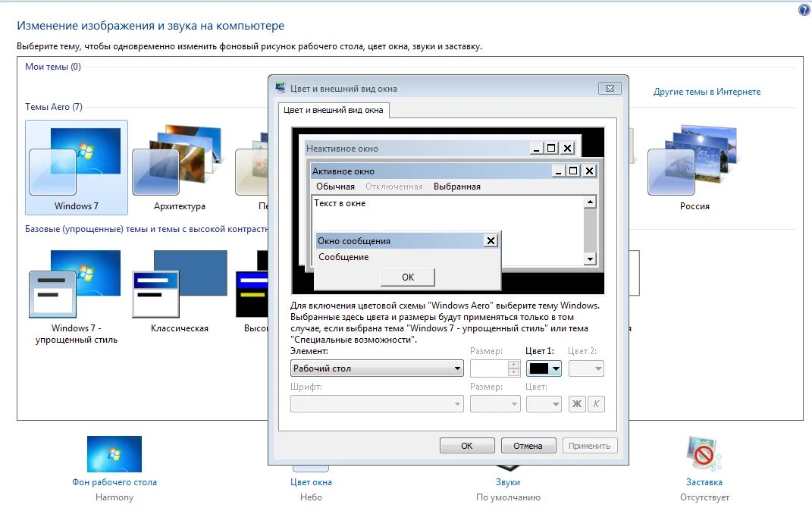The height and width of the screenshot is (511, 812).
Task: Click the Фон рабочего стола link text
Action: [114, 482]
